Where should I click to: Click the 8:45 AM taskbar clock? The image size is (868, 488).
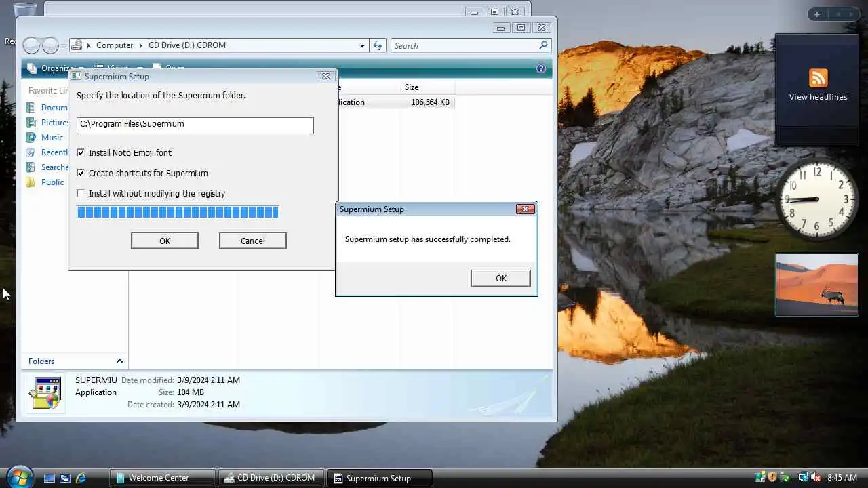point(842,478)
